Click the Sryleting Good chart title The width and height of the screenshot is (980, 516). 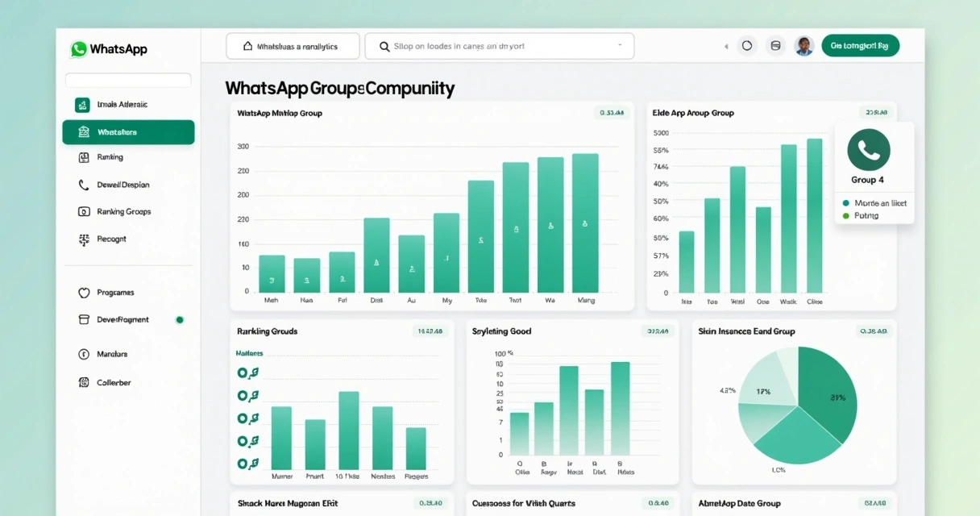tap(501, 331)
